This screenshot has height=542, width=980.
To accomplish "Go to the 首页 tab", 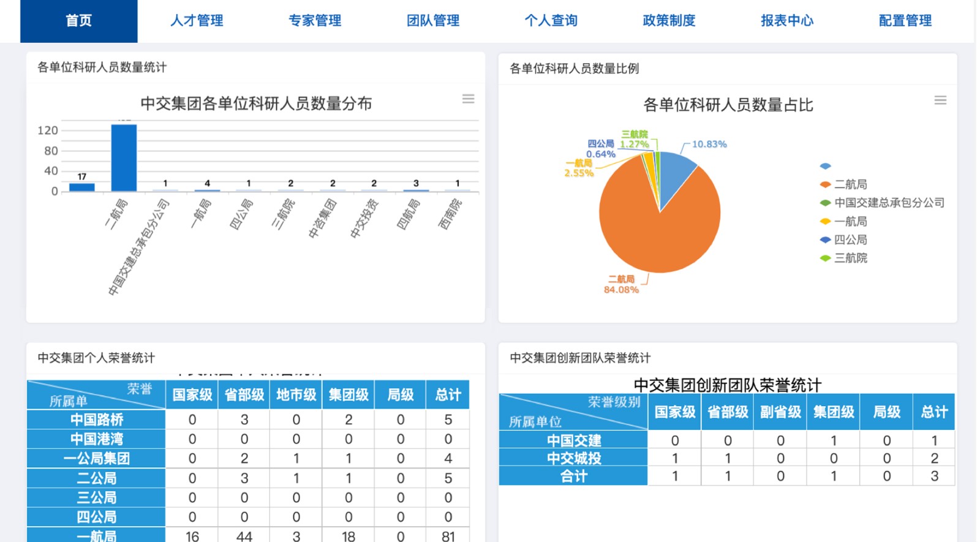I will tap(79, 21).
